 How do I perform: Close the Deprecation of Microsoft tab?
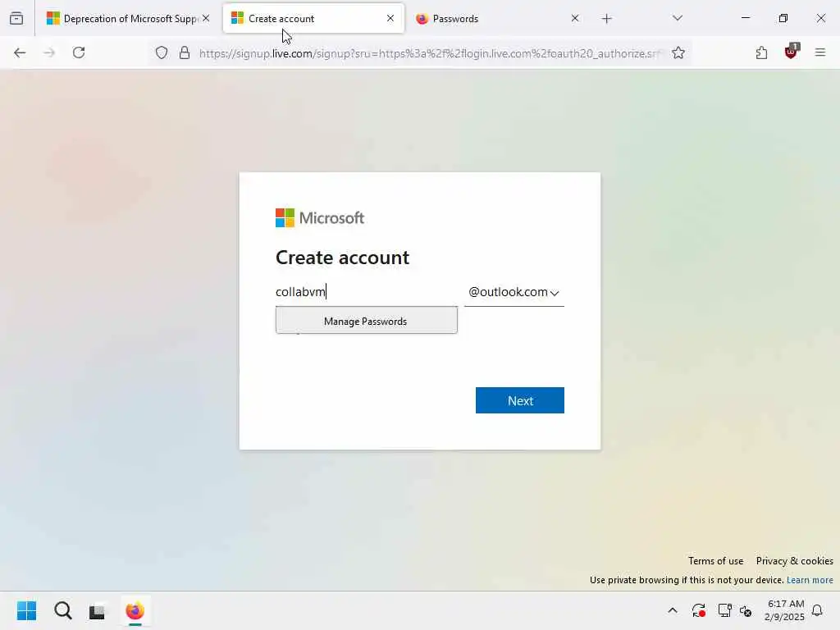pyautogui.click(x=206, y=18)
